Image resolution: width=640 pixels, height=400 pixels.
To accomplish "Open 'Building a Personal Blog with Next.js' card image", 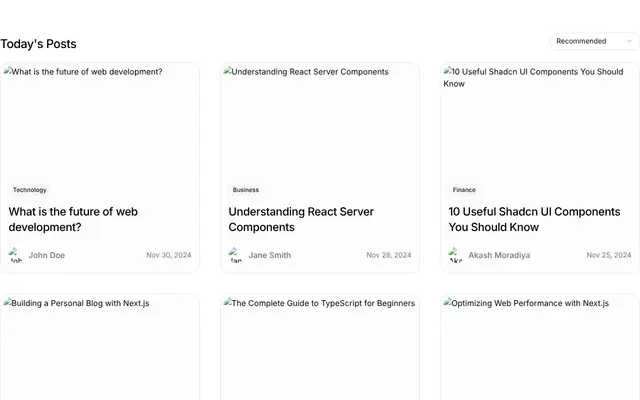I will tap(100, 349).
